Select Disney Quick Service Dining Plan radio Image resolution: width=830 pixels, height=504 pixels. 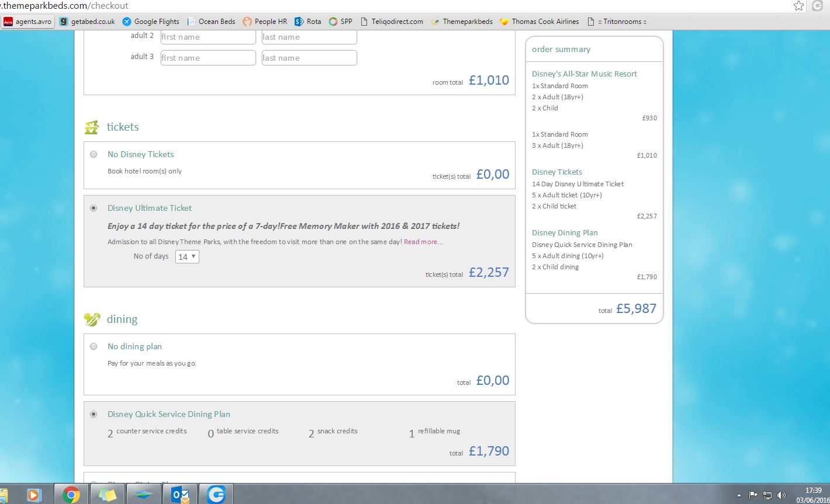click(94, 414)
